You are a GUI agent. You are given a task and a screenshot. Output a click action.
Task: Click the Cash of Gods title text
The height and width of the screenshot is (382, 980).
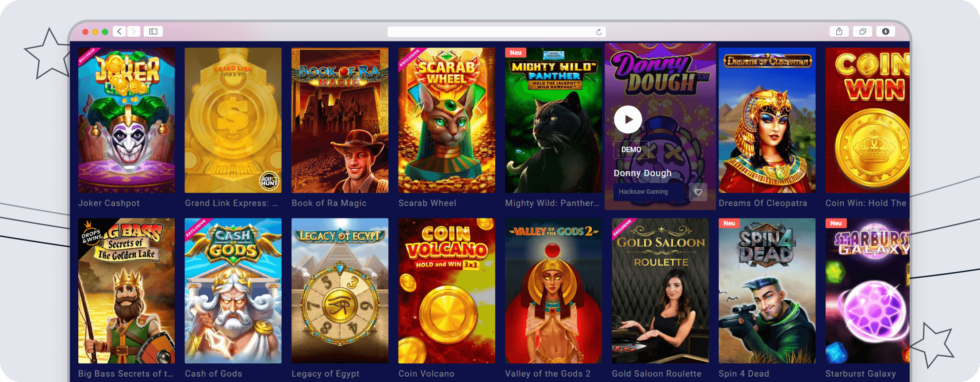coord(214,374)
